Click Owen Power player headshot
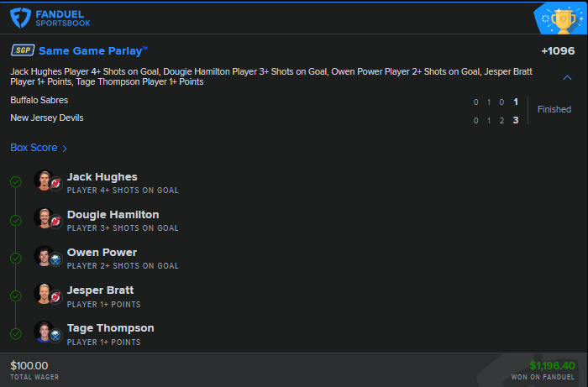This screenshot has width=588, height=387. 44,256
